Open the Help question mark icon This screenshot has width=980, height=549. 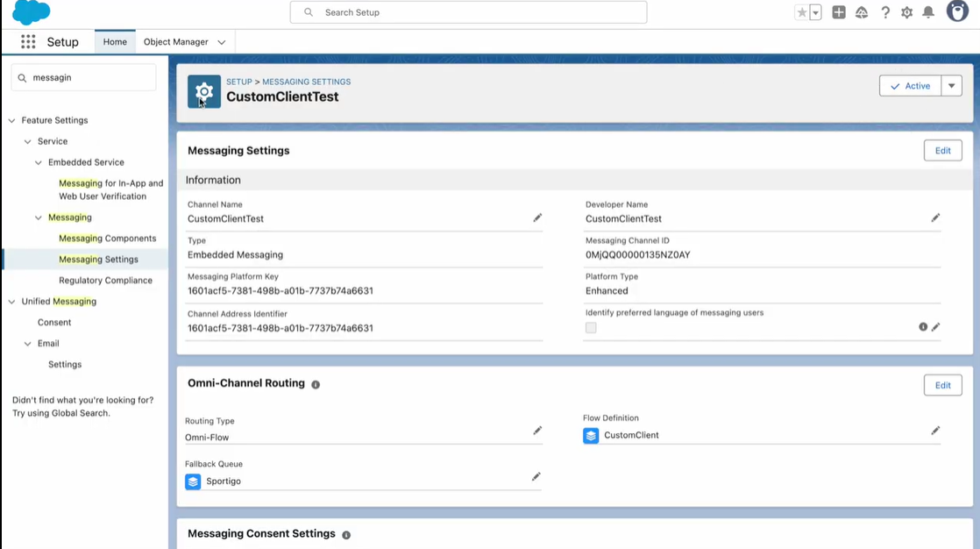pos(885,12)
